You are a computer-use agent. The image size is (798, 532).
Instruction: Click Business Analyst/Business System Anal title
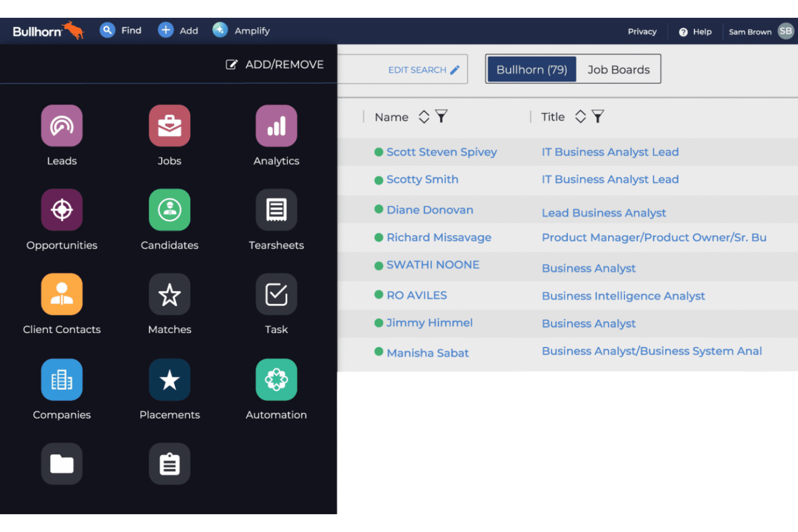point(652,351)
